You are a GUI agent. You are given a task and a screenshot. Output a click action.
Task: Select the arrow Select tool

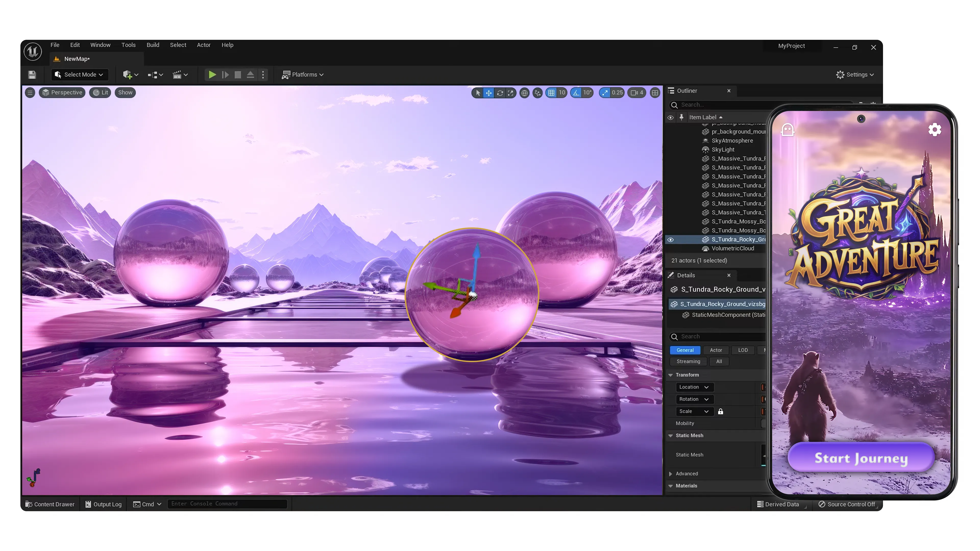478,93
